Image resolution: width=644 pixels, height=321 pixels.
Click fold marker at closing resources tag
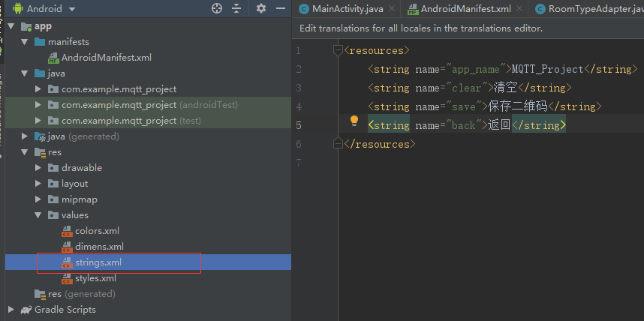point(338,144)
